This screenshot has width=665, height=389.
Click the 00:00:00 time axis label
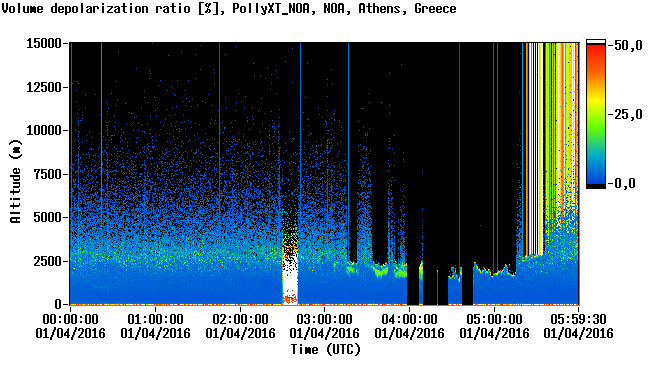pos(70,319)
